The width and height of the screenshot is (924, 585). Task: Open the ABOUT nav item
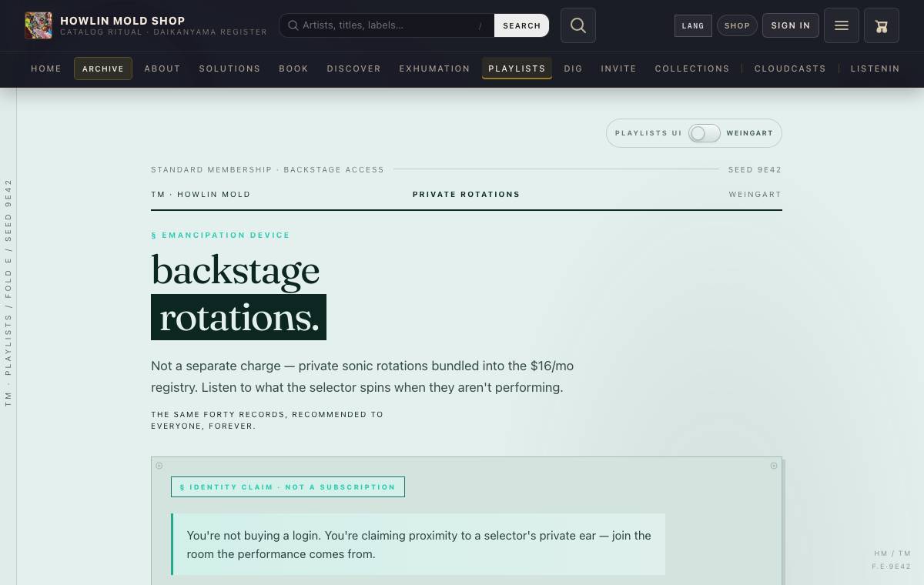point(162,69)
